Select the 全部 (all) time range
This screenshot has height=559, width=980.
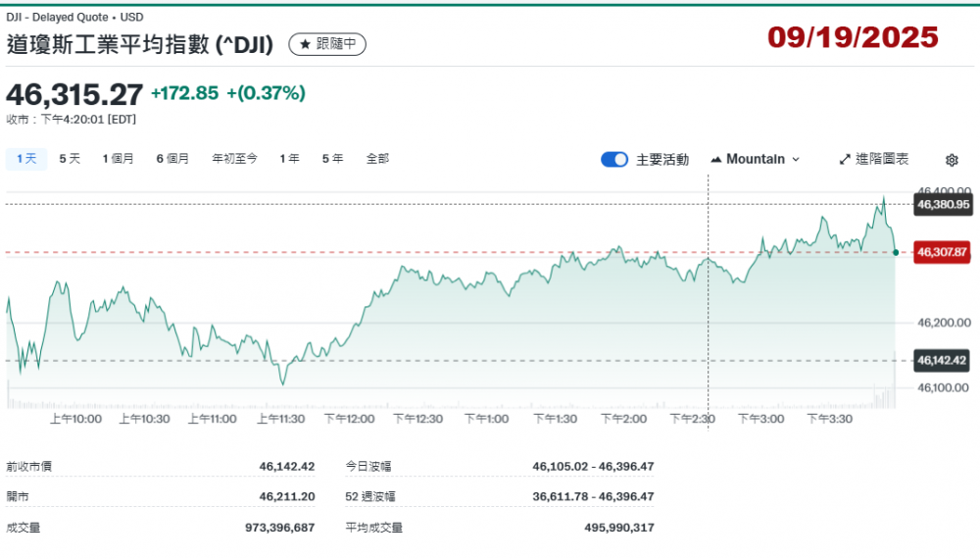pos(377,158)
